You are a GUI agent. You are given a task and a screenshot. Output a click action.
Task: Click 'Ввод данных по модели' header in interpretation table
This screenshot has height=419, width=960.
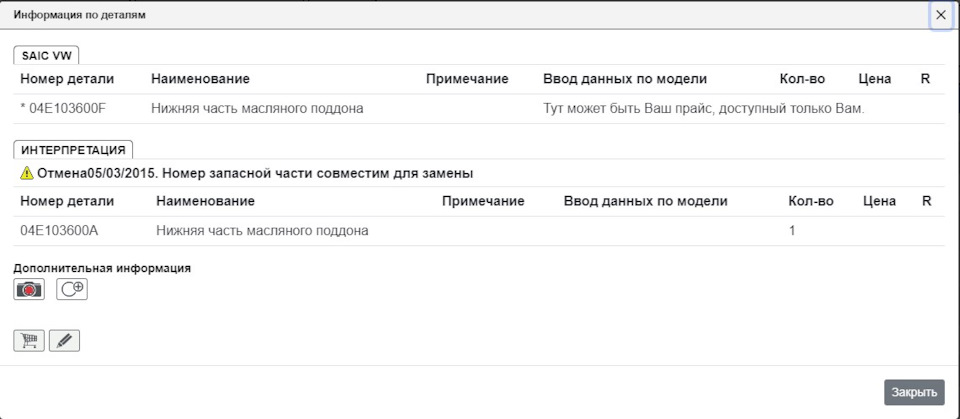646,201
